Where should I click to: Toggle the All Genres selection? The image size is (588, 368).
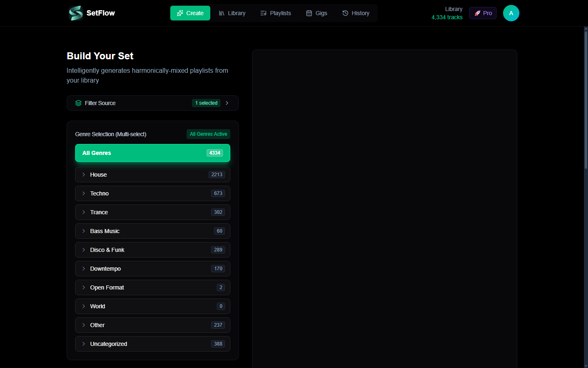point(152,153)
